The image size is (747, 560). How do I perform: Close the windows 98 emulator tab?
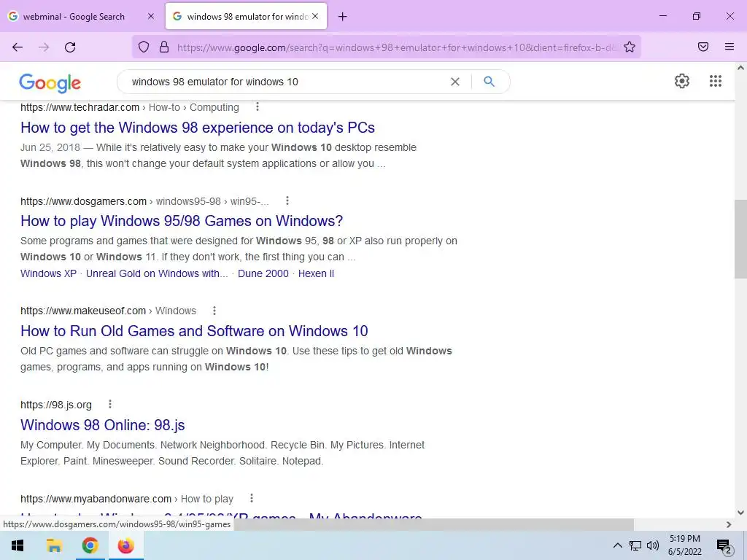click(315, 16)
